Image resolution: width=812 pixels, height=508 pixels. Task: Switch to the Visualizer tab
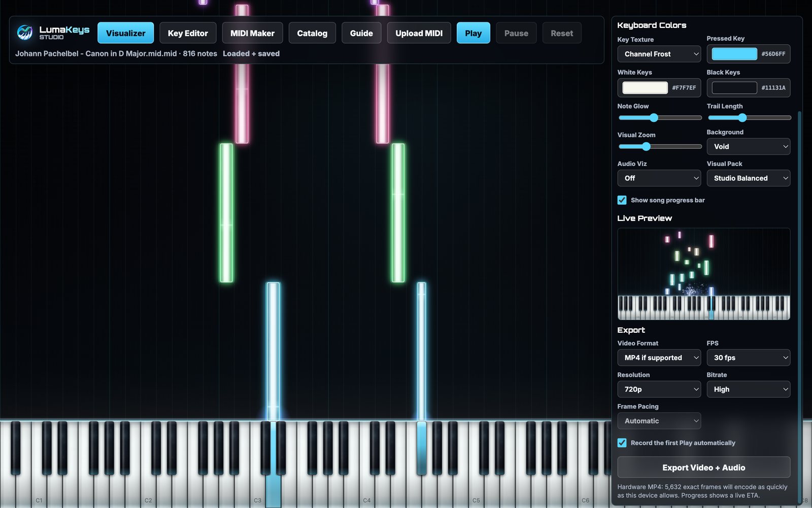[x=125, y=33]
